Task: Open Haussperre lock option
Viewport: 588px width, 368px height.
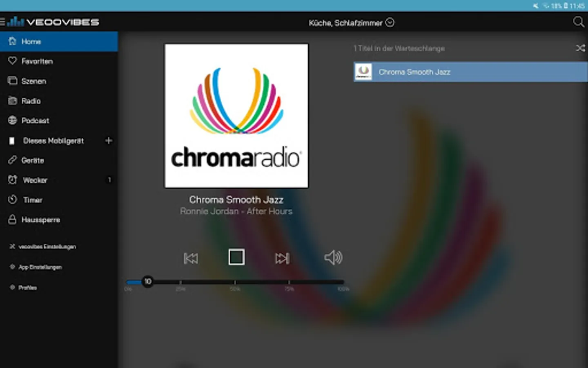Action: click(x=59, y=220)
